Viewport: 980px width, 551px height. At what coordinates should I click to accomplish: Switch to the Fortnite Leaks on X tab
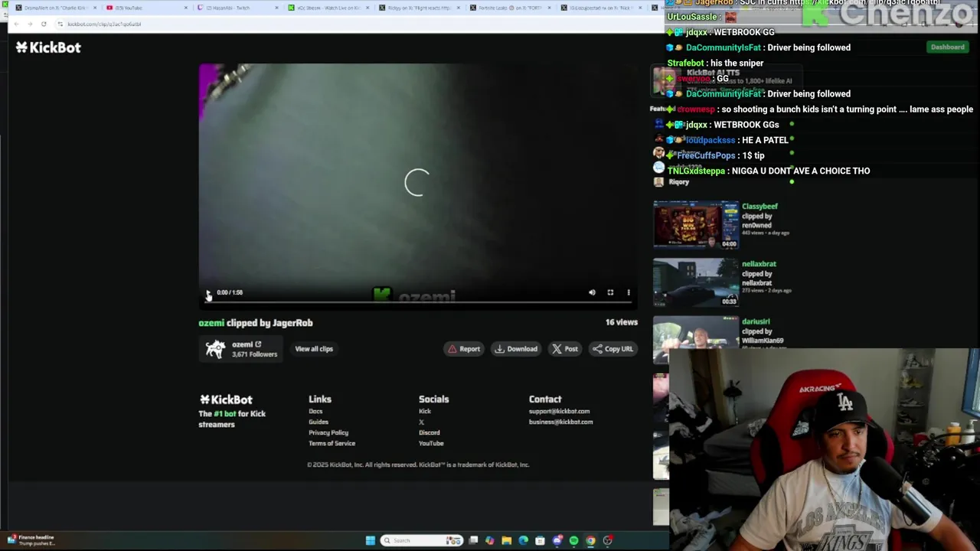510,8
